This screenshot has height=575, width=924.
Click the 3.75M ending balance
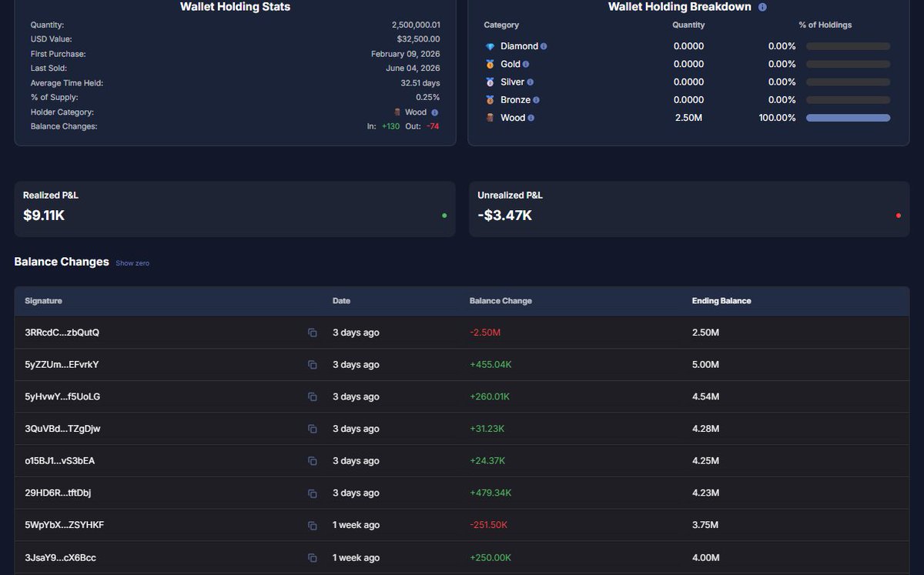coord(705,525)
